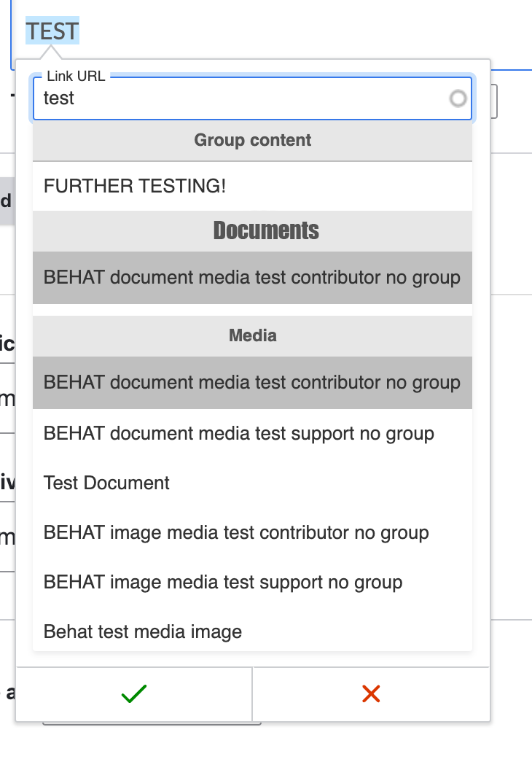Select the highlighted Media entry at top of Media section
Screen dimensions: 532x770
click(252, 382)
